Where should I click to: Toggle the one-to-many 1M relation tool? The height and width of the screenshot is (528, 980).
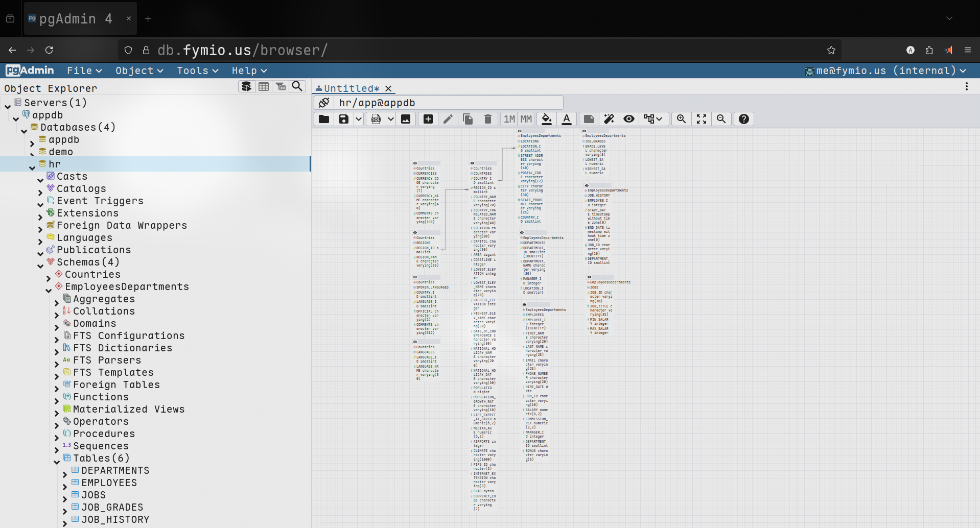click(x=509, y=119)
